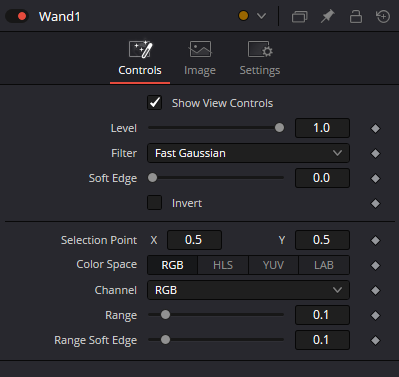Select LAB color space button
399x377 pixels.
pos(324,265)
